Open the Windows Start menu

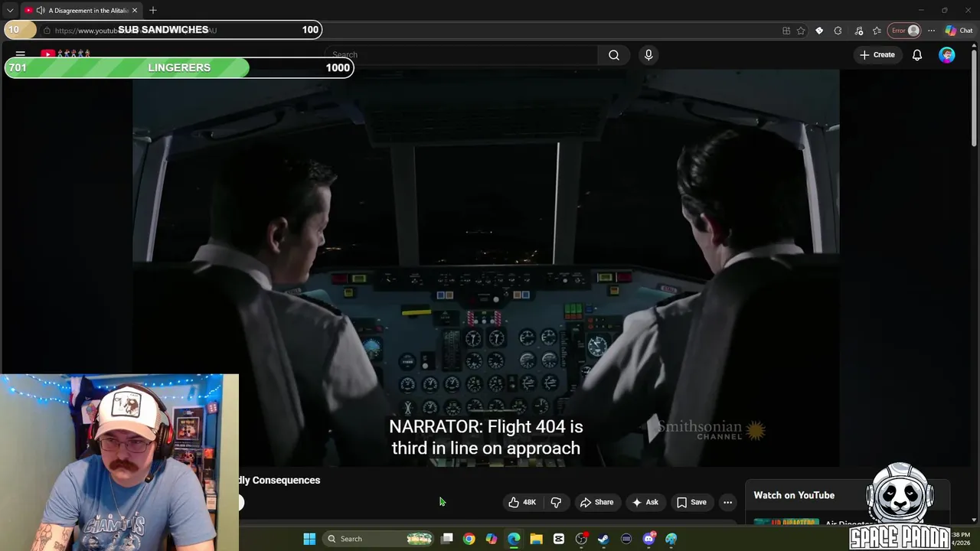tap(309, 539)
